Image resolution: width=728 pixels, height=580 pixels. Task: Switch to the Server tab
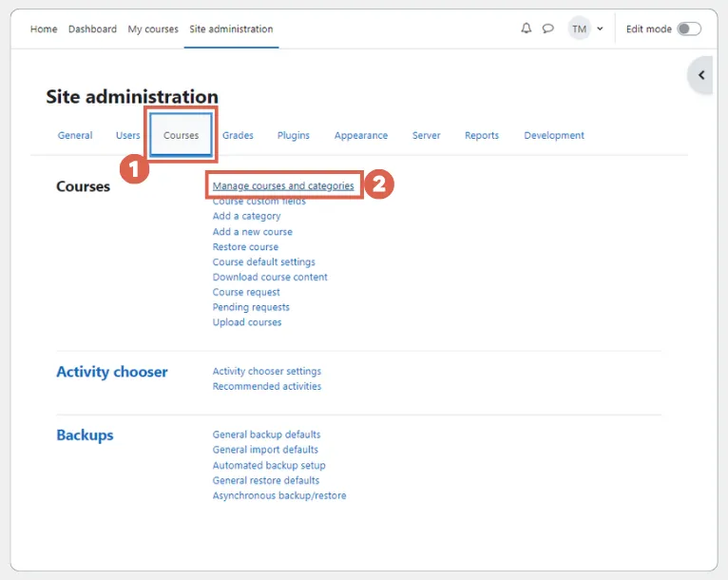click(x=426, y=135)
